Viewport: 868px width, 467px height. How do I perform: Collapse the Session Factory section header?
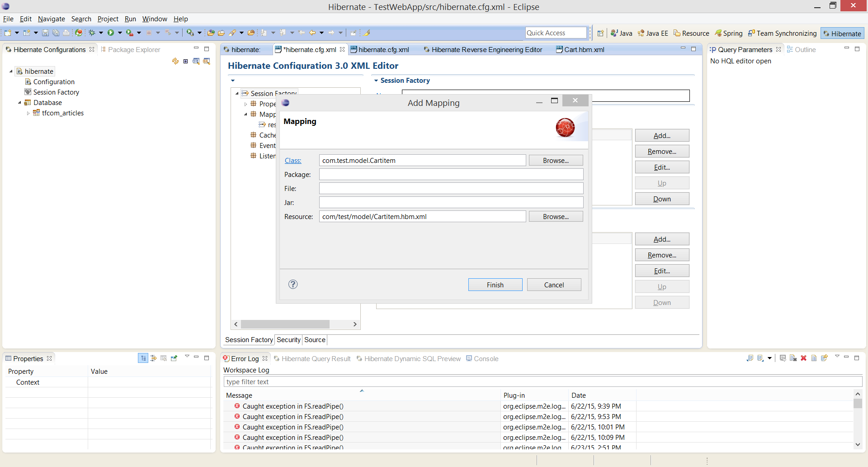pyautogui.click(x=376, y=81)
